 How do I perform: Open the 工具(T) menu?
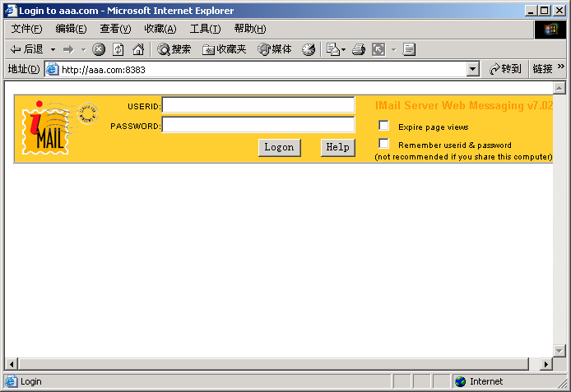[205, 29]
